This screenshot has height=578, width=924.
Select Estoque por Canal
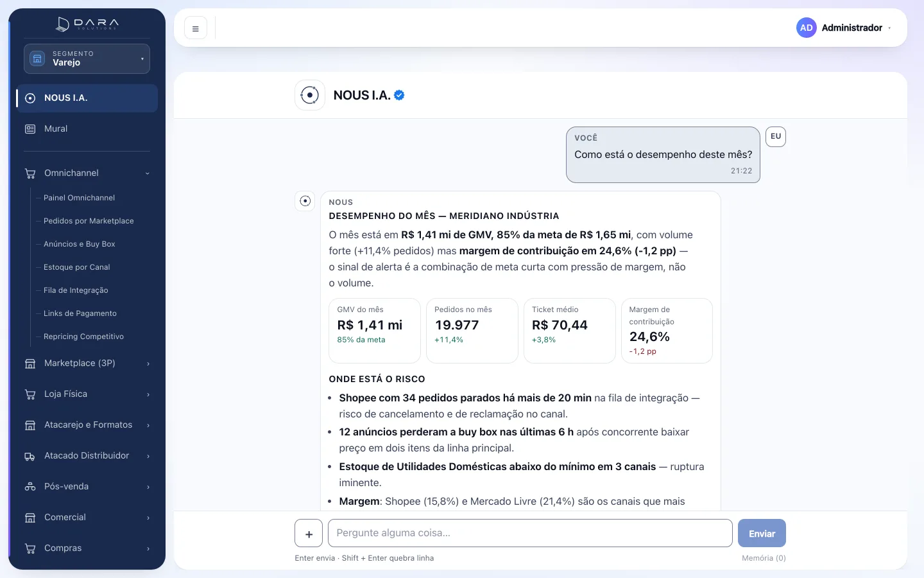pyautogui.click(x=77, y=267)
